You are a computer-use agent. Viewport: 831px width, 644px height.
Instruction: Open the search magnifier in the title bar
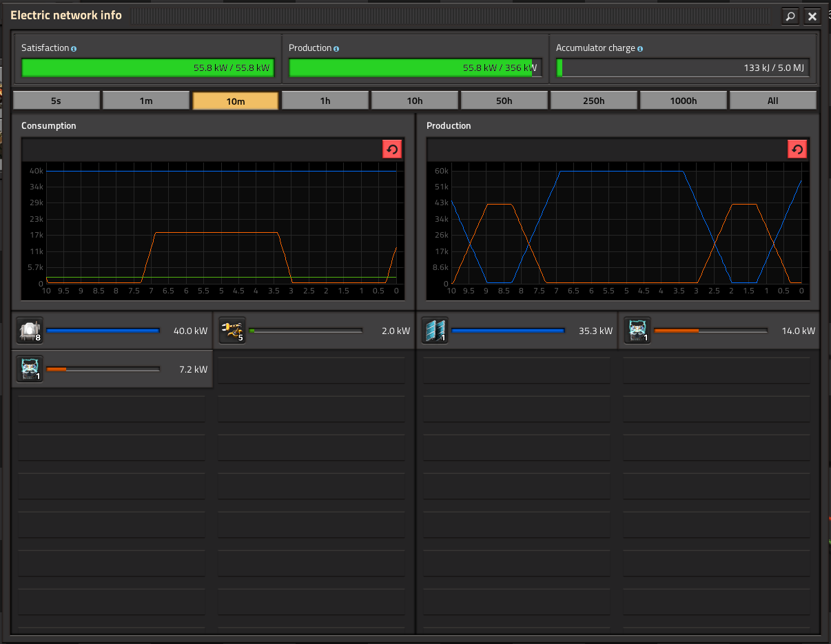coord(790,16)
